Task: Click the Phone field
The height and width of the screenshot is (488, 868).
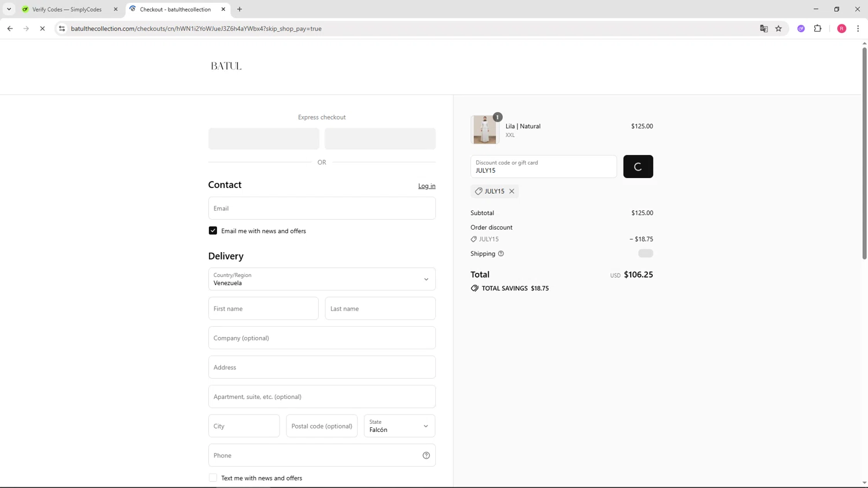Action: pos(322,456)
